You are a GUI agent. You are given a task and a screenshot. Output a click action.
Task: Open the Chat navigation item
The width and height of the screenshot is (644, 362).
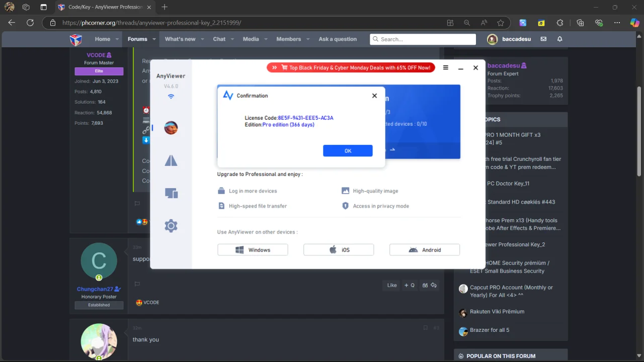point(219,39)
